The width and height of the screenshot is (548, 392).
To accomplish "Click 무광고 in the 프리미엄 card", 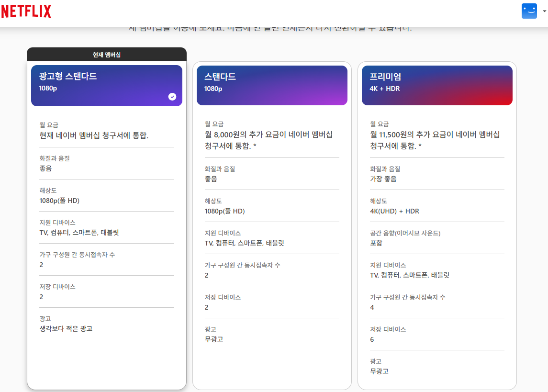I will tap(379, 371).
